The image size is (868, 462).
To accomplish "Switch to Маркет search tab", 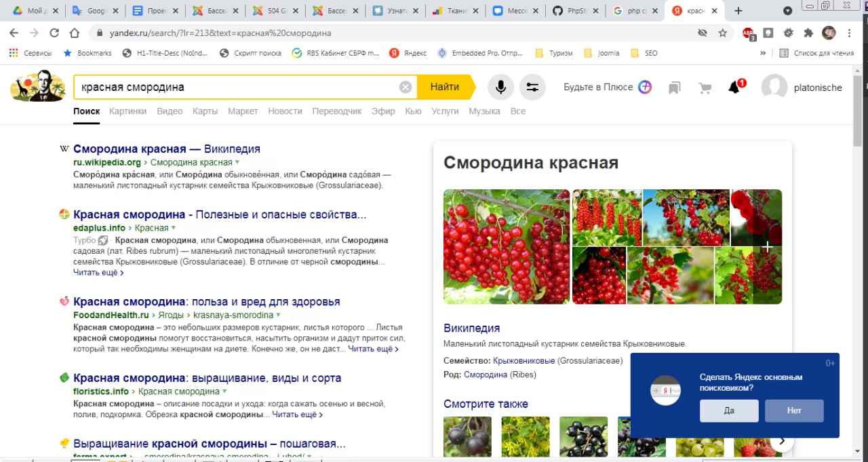I will [x=243, y=111].
